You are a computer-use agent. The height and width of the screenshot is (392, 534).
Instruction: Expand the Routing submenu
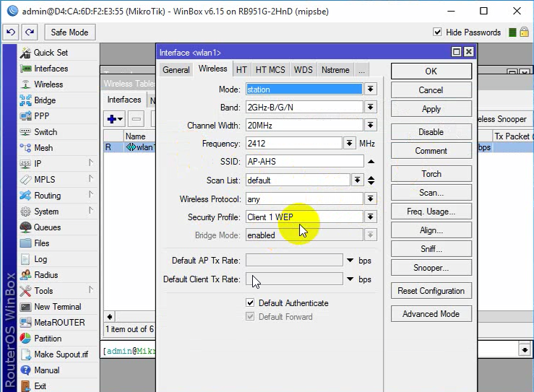click(91, 195)
